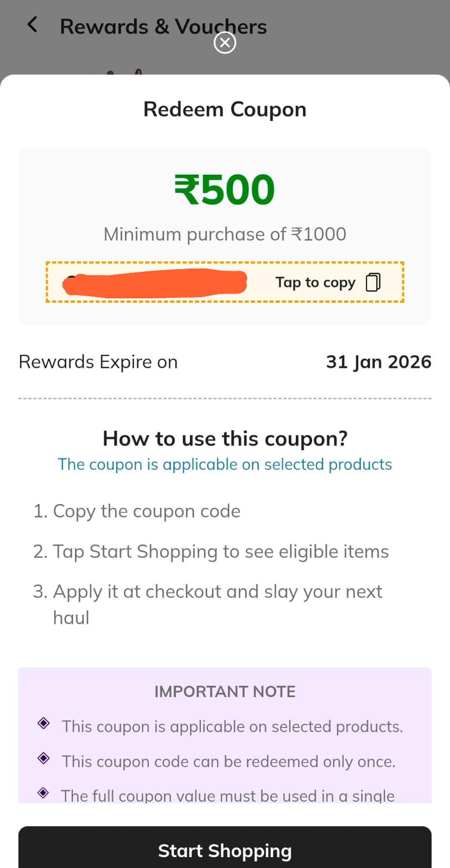Tap step 3 "Apply it at checkout"
The height and width of the screenshot is (868, 450).
tap(207, 592)
